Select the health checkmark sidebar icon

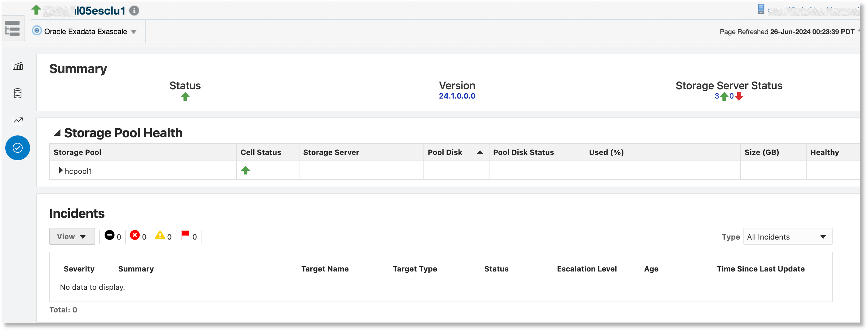(x=18, y=148)
